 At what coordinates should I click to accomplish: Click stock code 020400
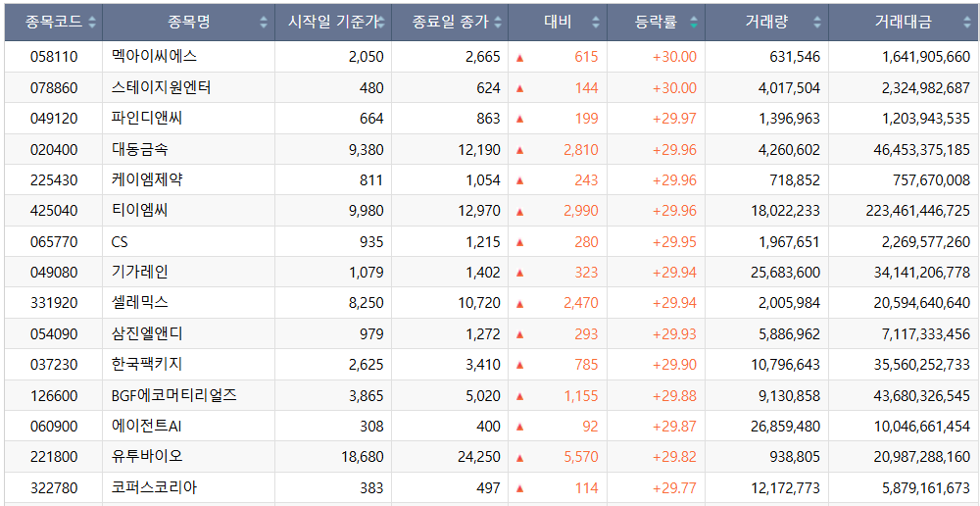[x=54, y=149]
